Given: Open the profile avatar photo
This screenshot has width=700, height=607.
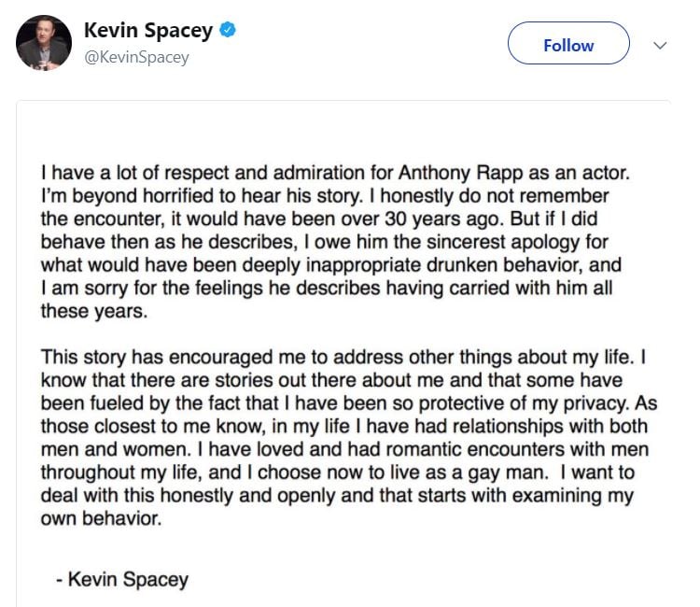Looking at the screenshot, I should tap(44, 43).
